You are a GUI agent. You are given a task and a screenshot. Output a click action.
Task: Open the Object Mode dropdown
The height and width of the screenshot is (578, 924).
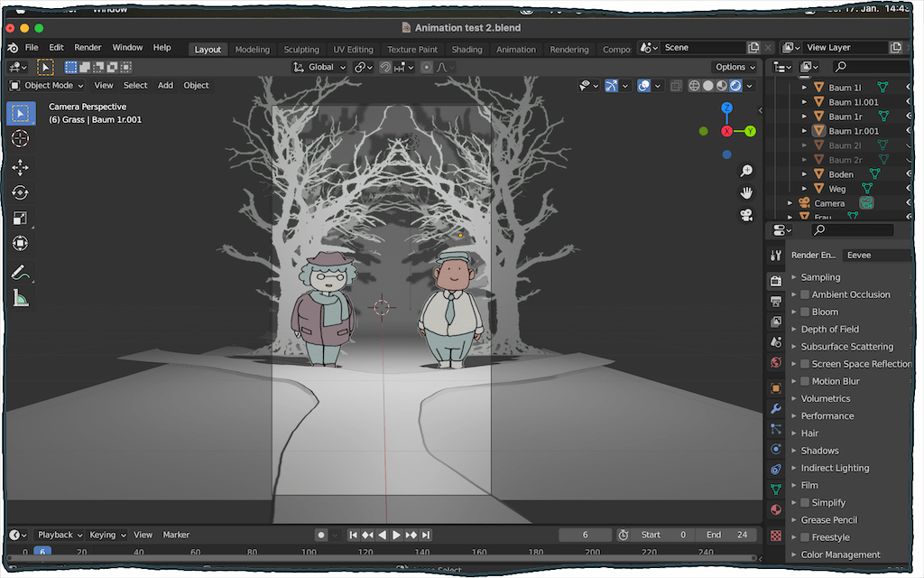pyautogui.click(x=47, y=86)
